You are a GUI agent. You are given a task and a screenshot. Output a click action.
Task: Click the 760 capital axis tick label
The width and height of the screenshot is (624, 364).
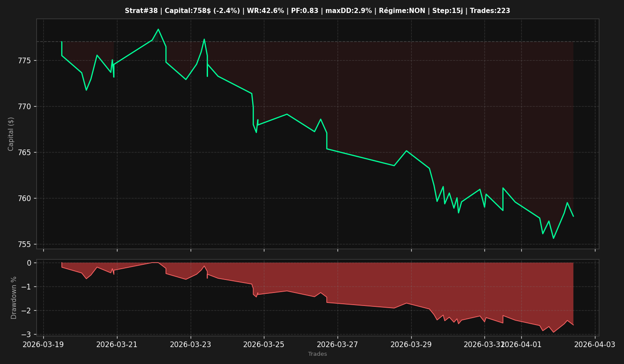(x=25, y=198)
